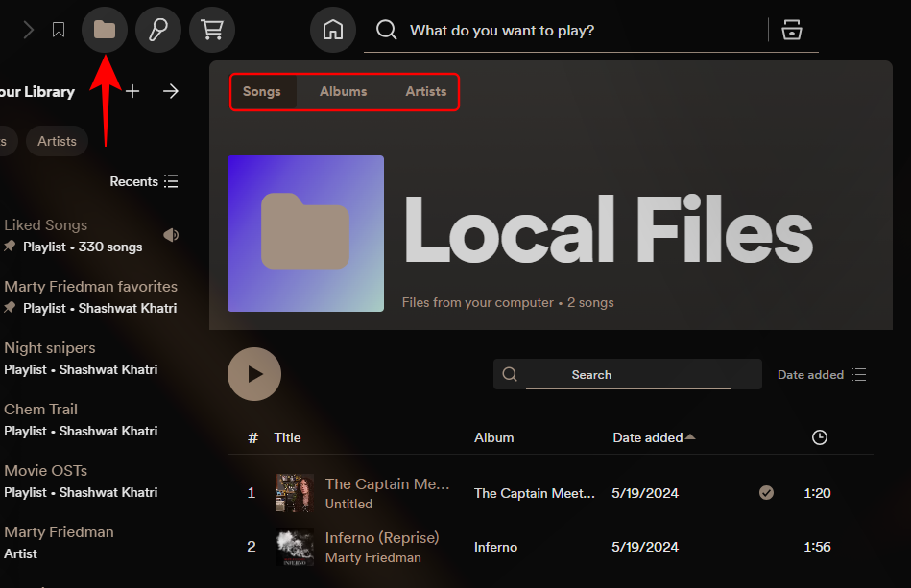Click the microphone lyrics icon
The image size is (911, 588).
[158, 30]
